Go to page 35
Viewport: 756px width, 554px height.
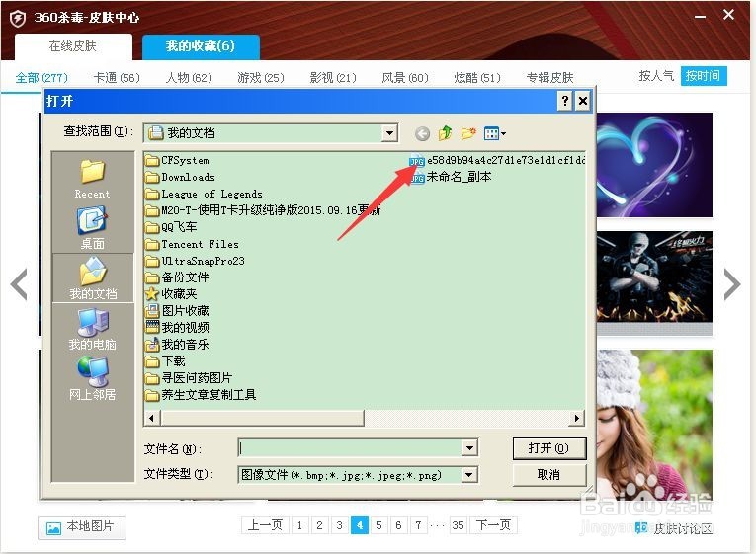[458, 525]
